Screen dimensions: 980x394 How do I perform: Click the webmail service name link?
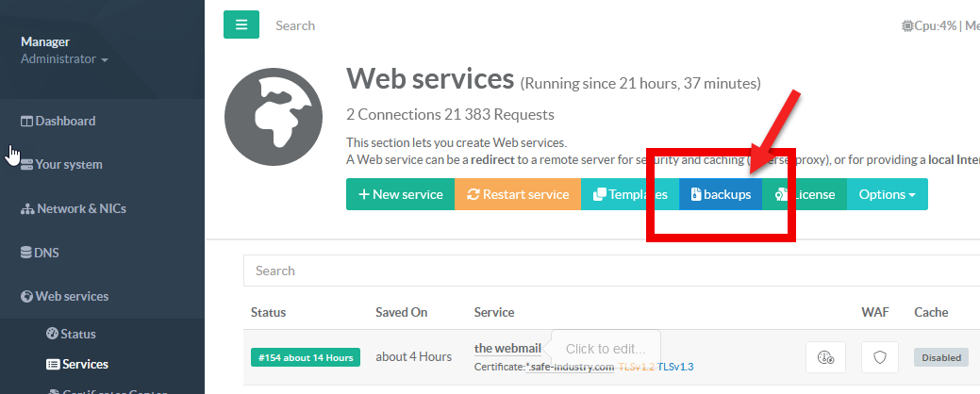[507, 349]
